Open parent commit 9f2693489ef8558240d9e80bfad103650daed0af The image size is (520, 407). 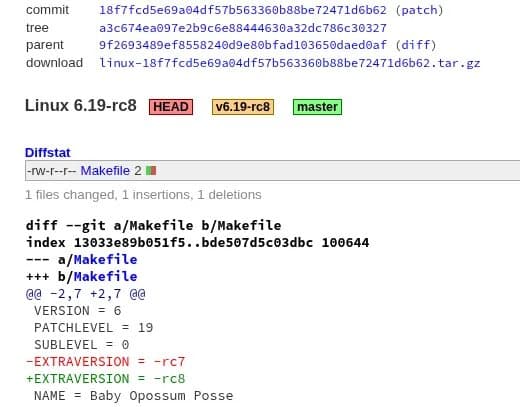click(x=243, y=45)
